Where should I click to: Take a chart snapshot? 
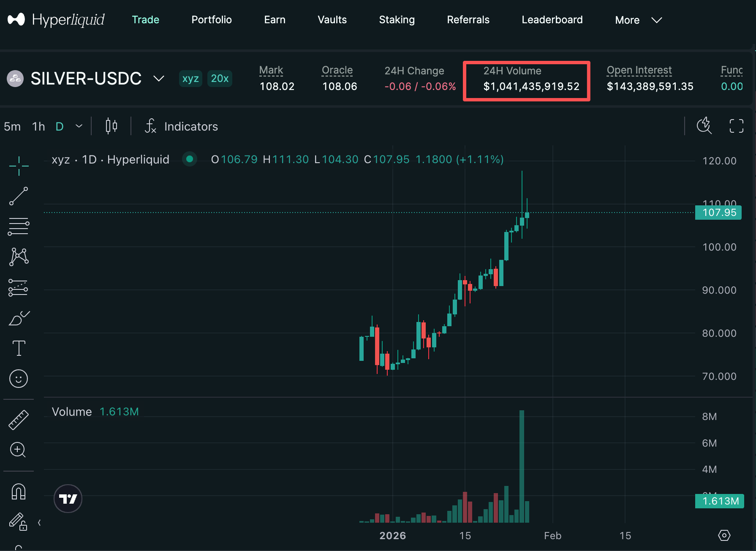click(704, 125)
